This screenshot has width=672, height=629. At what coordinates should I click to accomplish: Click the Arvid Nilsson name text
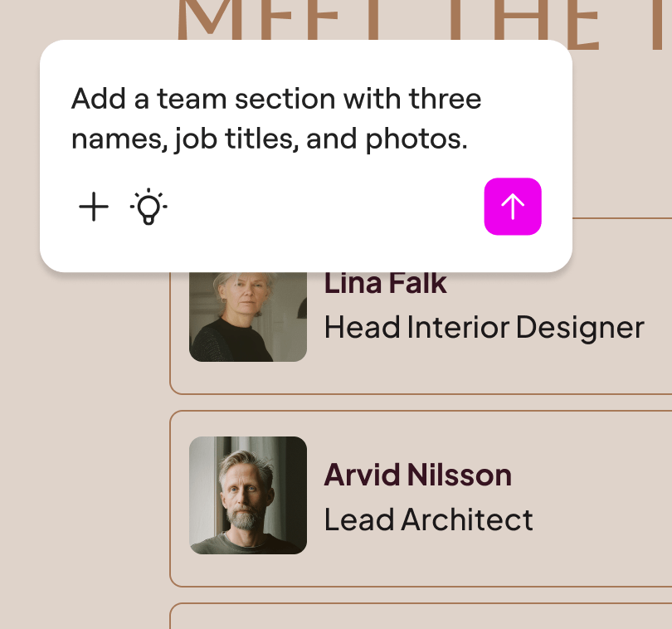coord(417,475)
